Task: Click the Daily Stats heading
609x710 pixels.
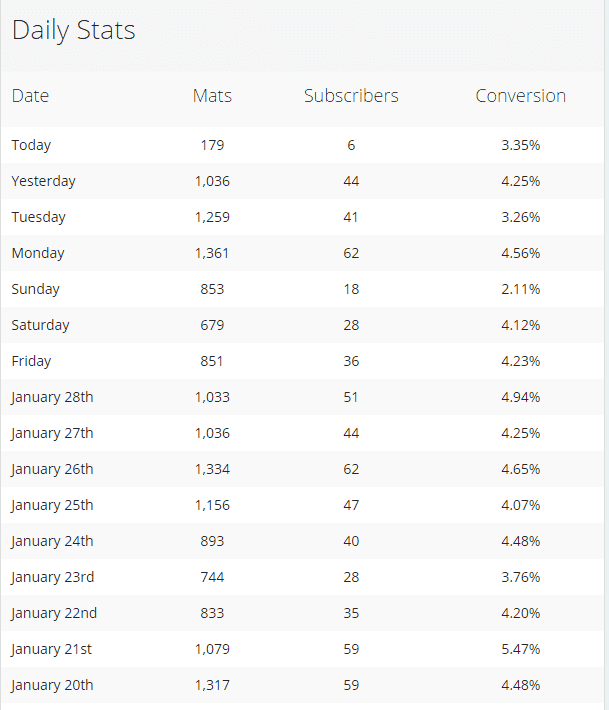Action: pos(73,30)
